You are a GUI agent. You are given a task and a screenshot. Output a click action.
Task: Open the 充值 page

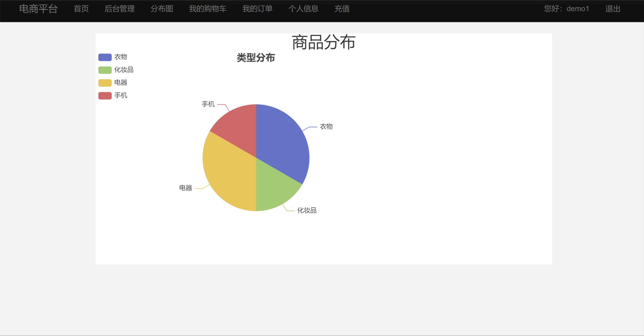(x=342, y=9)
